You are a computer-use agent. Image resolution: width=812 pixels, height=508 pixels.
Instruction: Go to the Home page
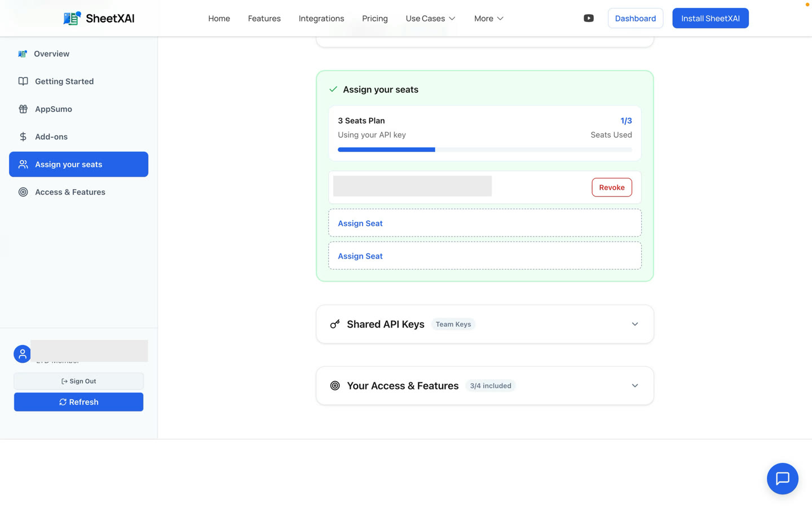pos(219,18)
